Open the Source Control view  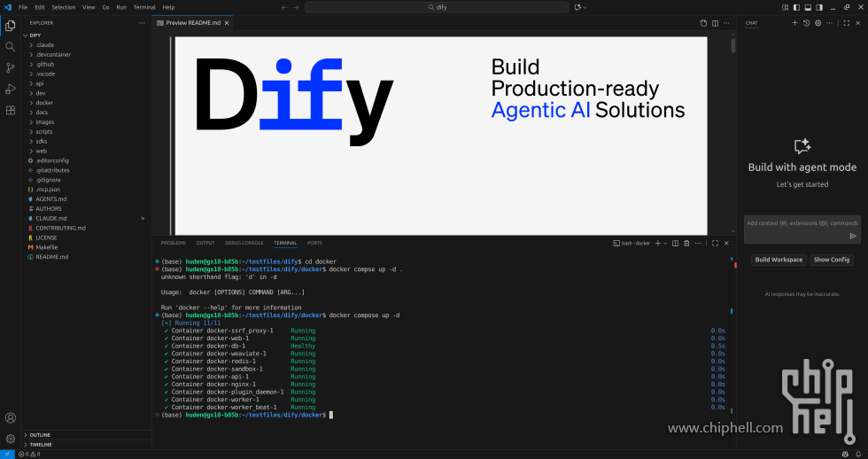click(x=11, y=67)
